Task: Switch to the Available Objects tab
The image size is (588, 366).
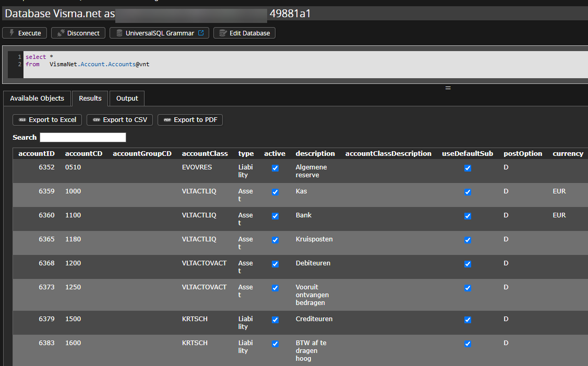Action: 37,99
